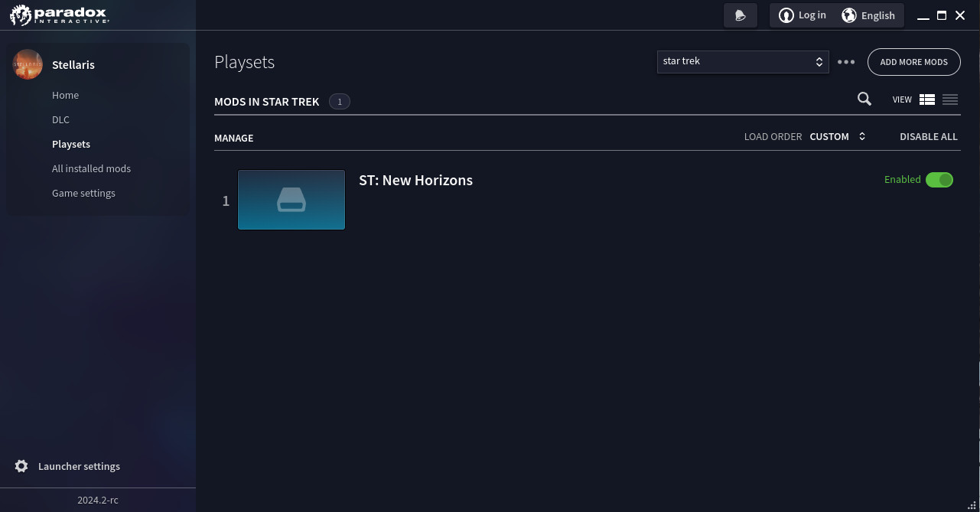
Task: Click ADD MORE MODS button
Action: click(x=913, y=62)
